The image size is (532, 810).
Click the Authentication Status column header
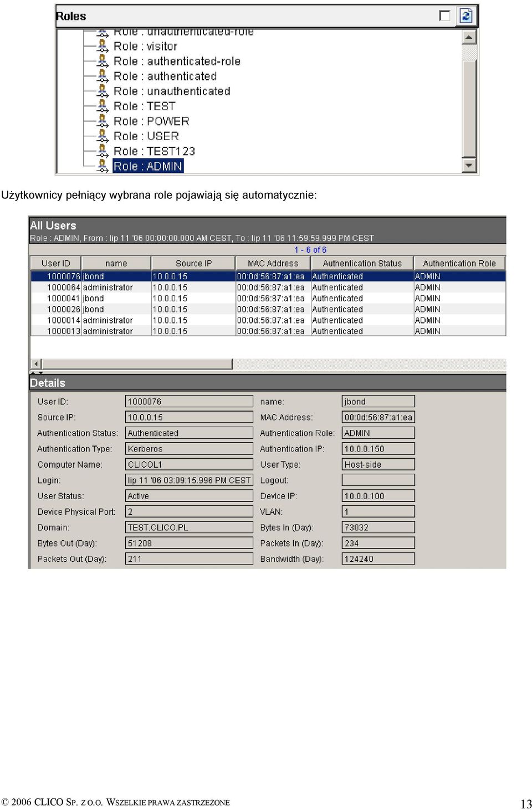click(x=362, y=263)
